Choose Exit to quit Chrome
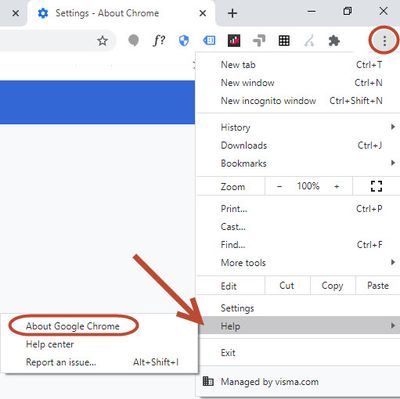 (298, 353)
